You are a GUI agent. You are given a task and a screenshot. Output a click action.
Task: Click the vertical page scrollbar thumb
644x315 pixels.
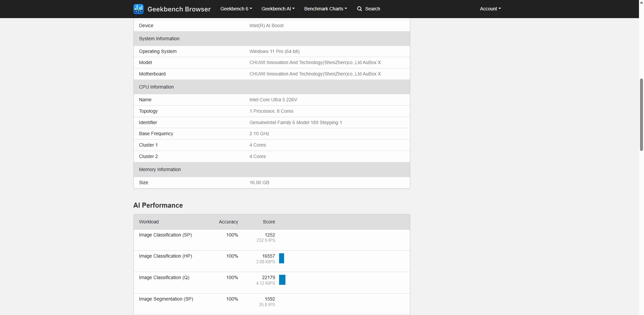coord(641,114)
